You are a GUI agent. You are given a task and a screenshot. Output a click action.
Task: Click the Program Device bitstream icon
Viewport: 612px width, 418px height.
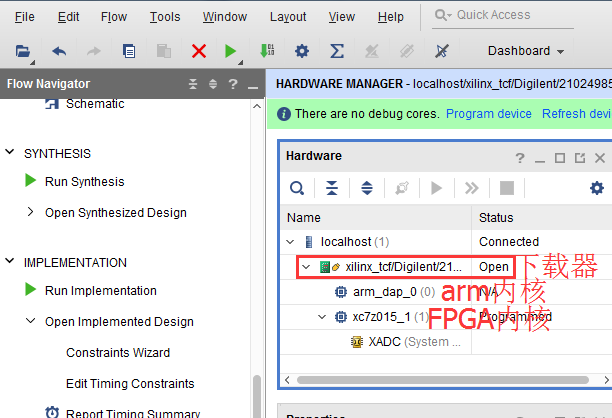coord(267,51)
